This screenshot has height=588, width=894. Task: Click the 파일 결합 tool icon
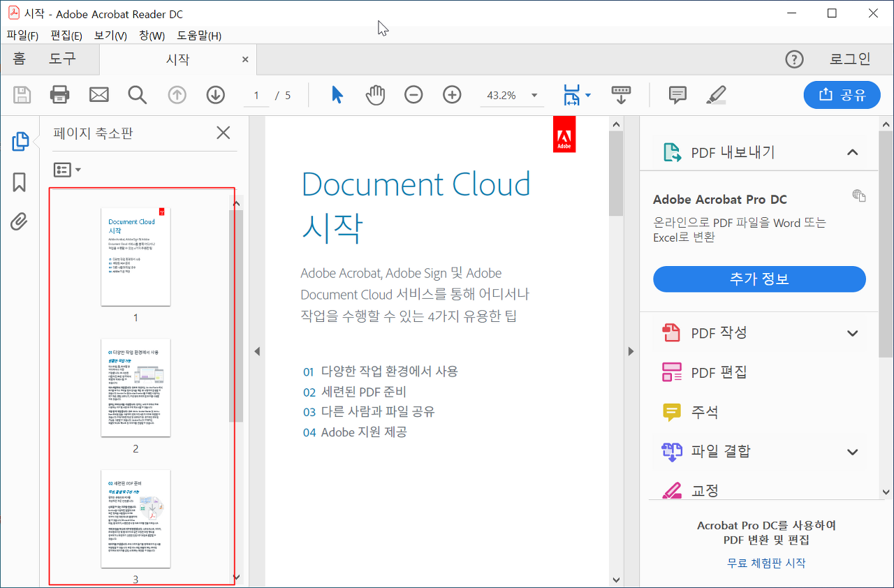pos(671,452)
